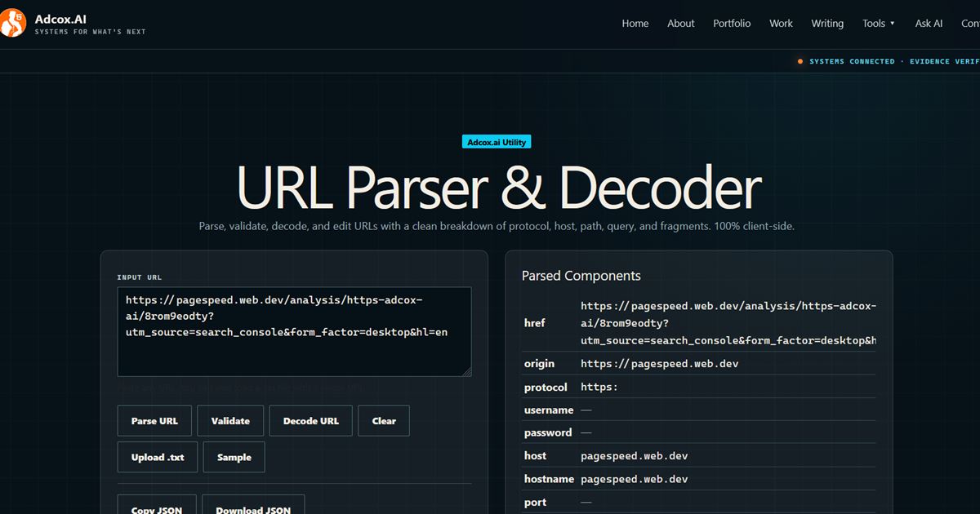Click the Validate button
Screen dimensions: 980x514
pyautogui.click(x=230, y=421)
